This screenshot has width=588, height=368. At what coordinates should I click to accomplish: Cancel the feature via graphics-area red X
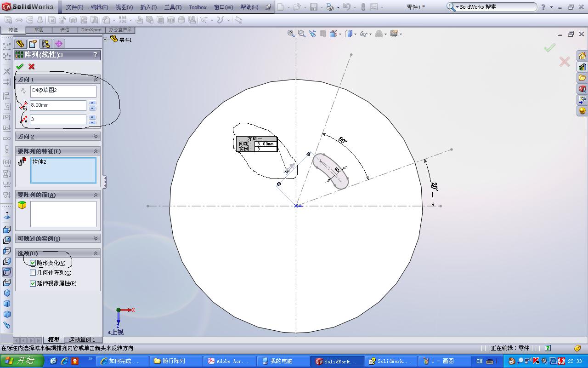click(x=565, y=61)
